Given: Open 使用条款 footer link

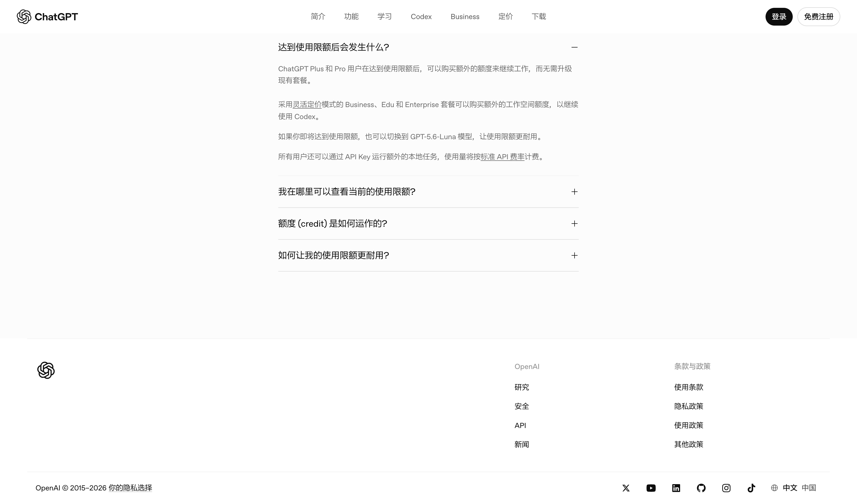Looking at the screenshot, I should click(689, 387).
